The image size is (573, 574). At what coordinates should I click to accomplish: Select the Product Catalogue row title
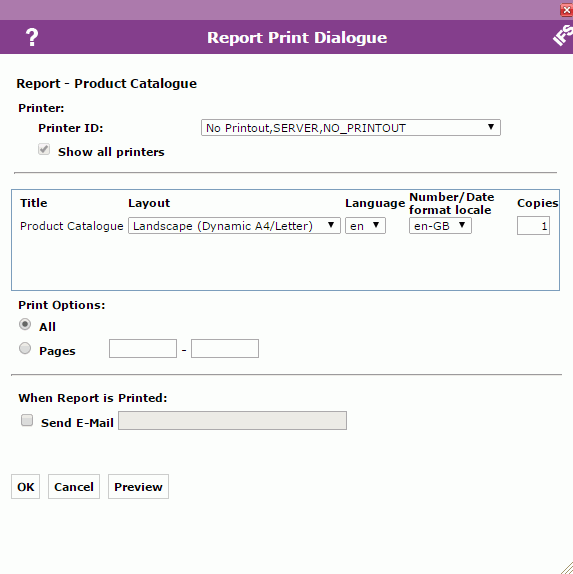coord(72,226)
